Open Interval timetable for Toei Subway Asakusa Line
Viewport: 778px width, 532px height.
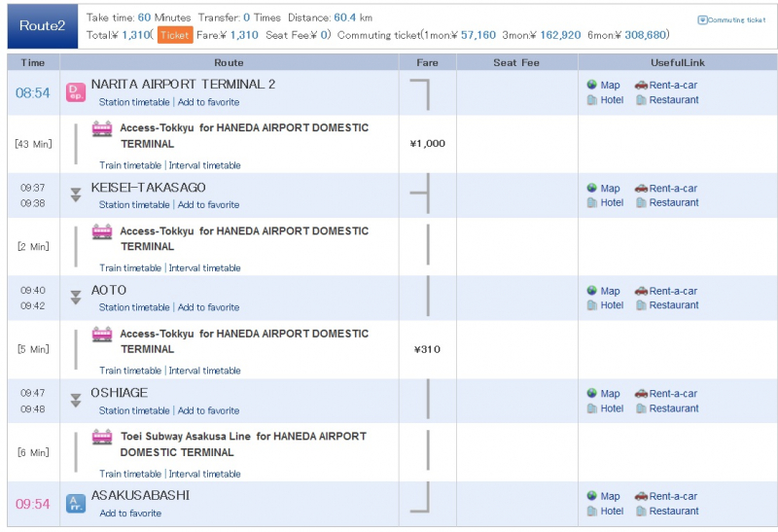pos(204,474)
